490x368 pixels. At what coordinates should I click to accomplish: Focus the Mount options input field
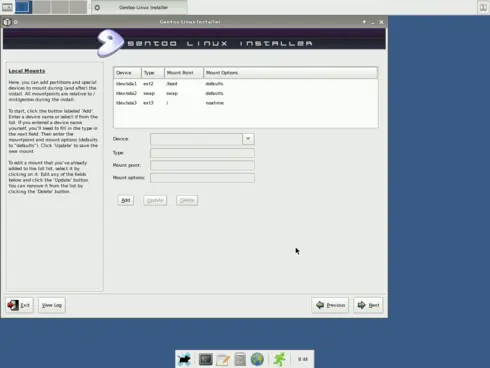tap(202, 178)
